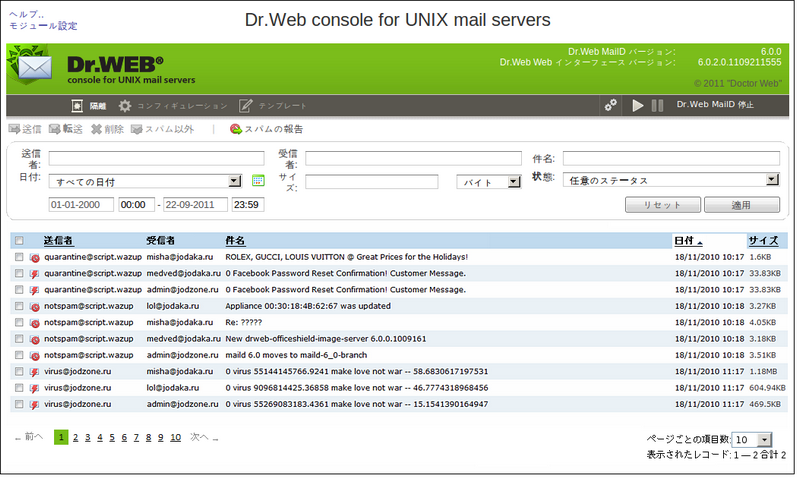Focus the 送信者 sender filter field
Screen dimensions: 800x479
(x=157, y=158)
